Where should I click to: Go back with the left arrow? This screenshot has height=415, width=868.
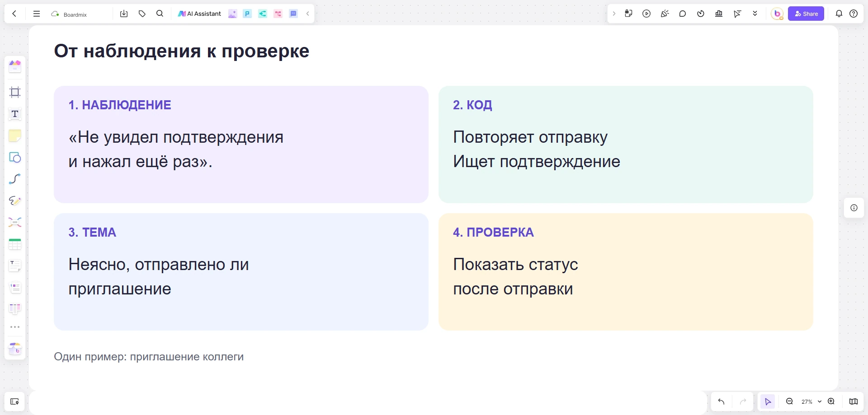pos(14,14)
